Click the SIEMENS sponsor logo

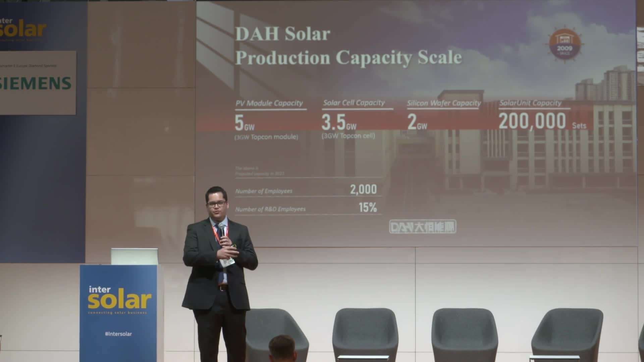tap(35, 83)
